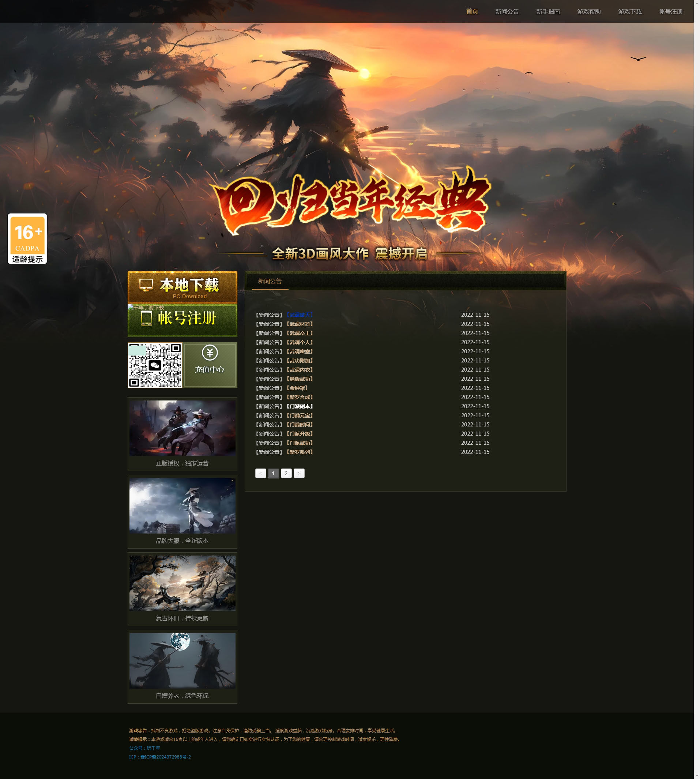The height and width of the screenshot is (779, 700).
Task: Open the 【金钟罩】 news link
Action: pos(297,388)
